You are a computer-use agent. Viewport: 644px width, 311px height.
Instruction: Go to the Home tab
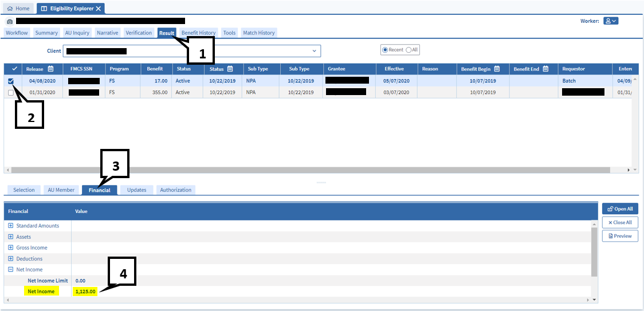point(18,8)
